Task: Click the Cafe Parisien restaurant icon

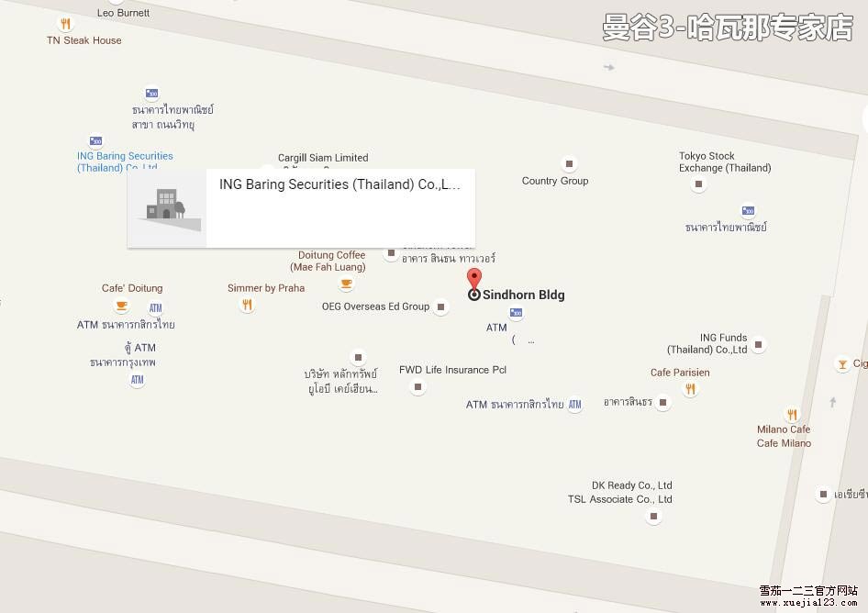Action: 690,389
